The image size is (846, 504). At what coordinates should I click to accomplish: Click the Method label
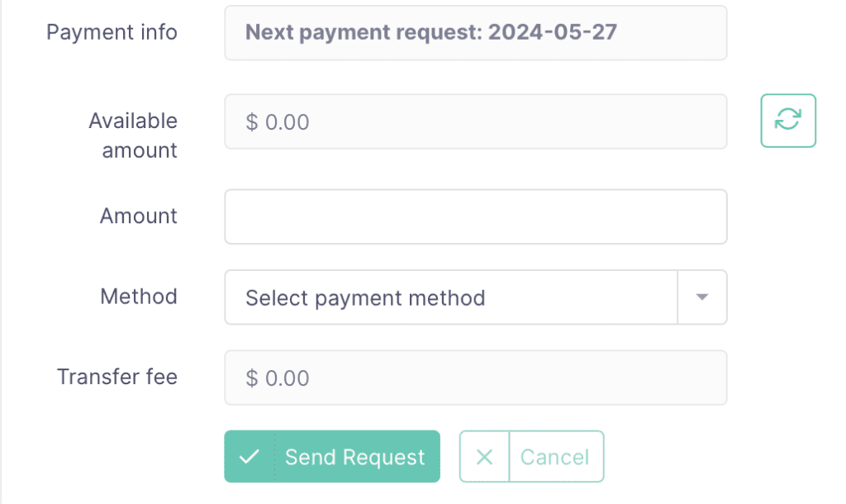click(x=139, y=297)
